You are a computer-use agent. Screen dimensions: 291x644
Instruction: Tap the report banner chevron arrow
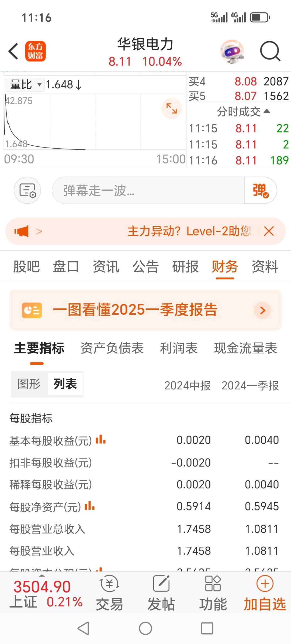point(262,310)
